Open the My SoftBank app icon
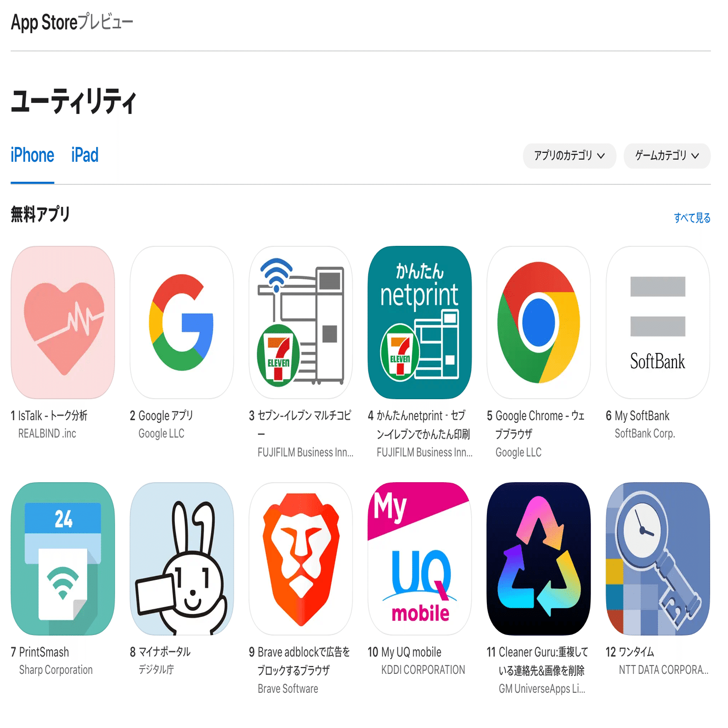 658,323
